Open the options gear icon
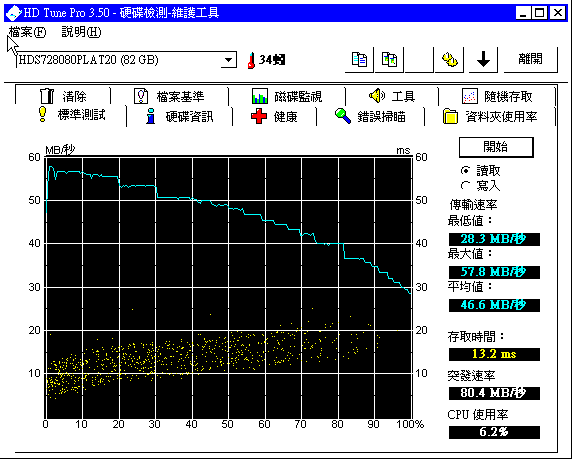The height and width of the screenshot is (459, 572). pos(449,59)
